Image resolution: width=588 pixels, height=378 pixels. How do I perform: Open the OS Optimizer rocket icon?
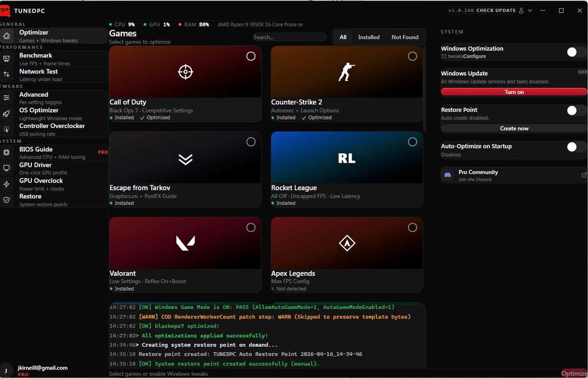[6, 114]
